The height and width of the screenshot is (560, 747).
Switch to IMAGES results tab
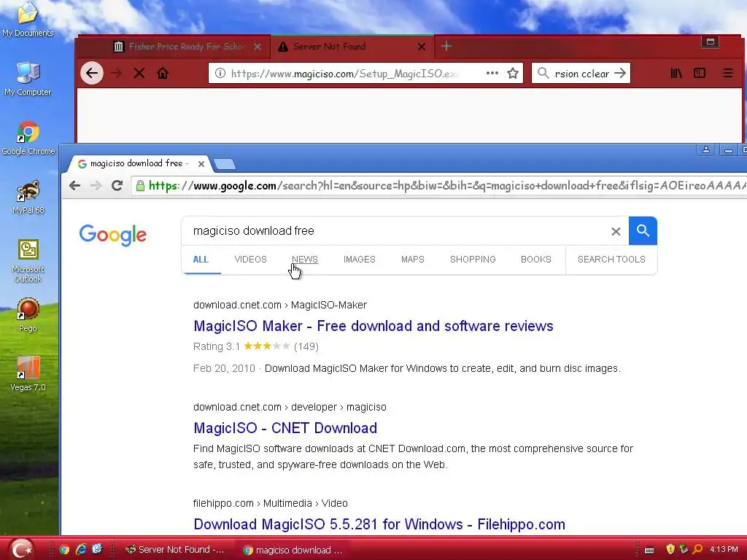tap(359, 260)
